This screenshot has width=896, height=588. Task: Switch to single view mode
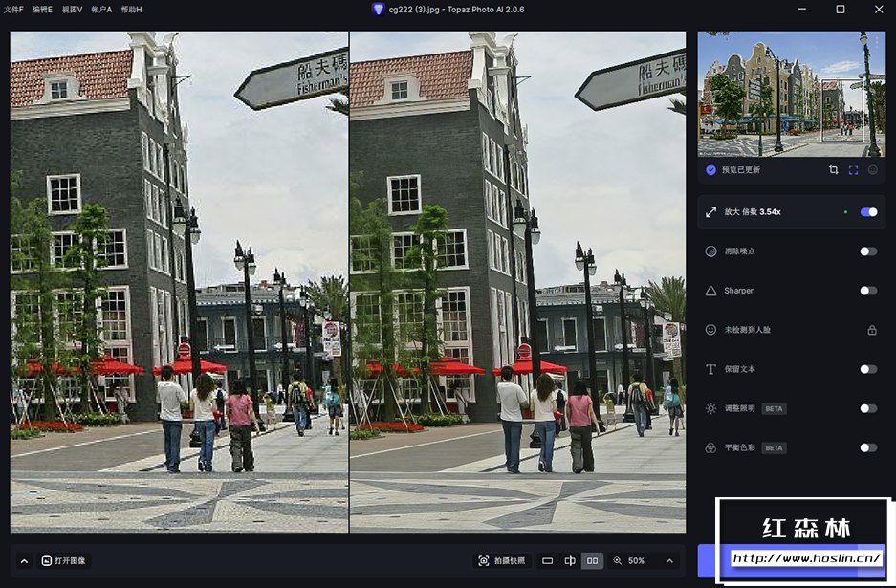547,561
